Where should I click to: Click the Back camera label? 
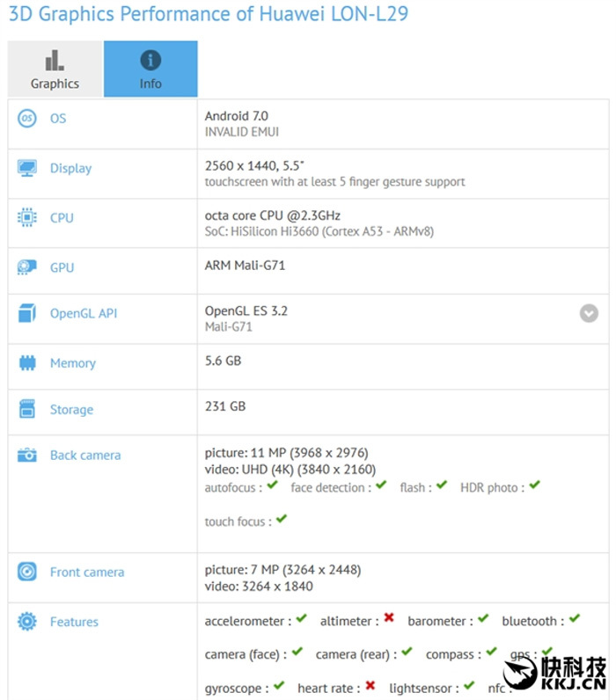click(x=85, y=456)
